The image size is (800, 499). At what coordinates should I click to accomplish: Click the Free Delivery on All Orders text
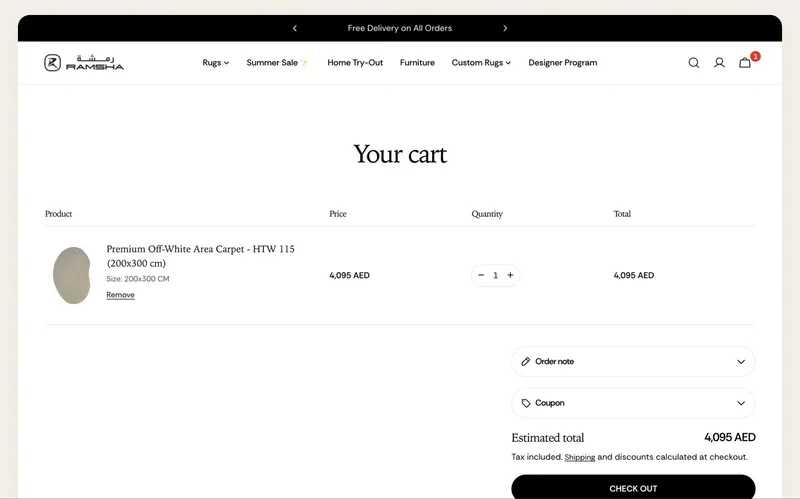click(x=399, y=28)
